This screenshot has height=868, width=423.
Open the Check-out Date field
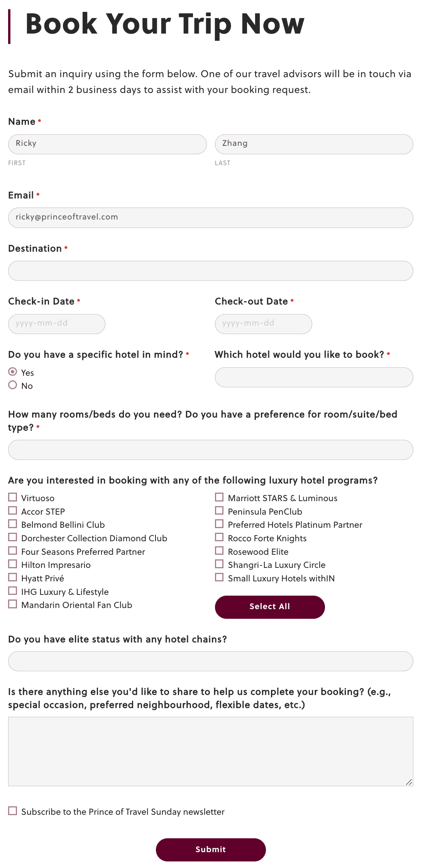[263, 324]
